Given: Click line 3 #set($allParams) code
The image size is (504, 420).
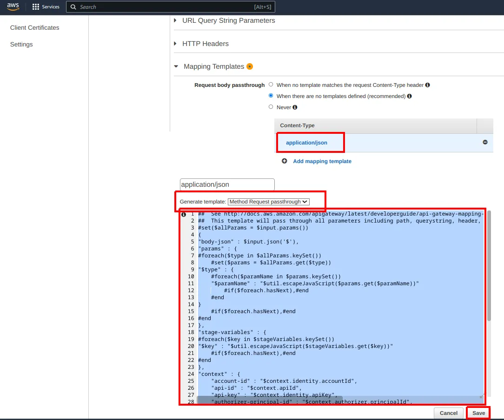Looking at the screenshot, I should point(253,228).
